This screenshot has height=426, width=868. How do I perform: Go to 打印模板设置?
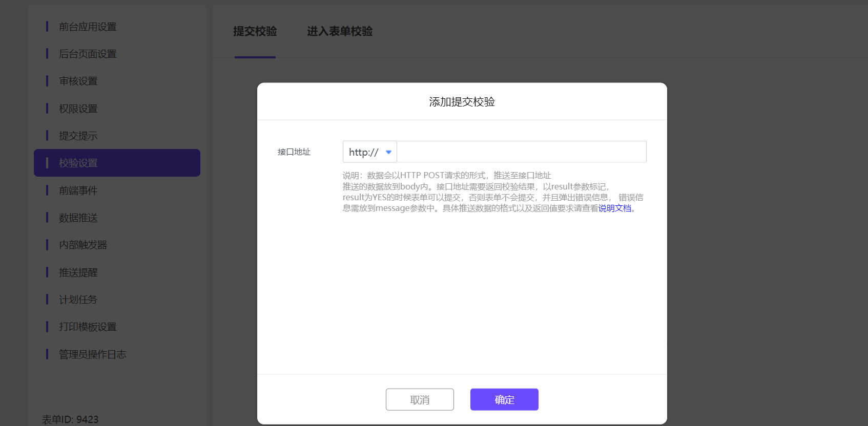[88, 327]
